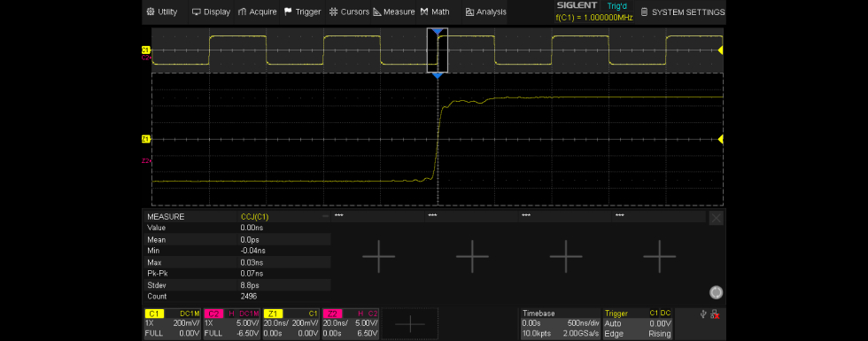Viewport: 868px width, 341px height.
Task: Open the Z1 zoom descriptor box
Action: click(291, 324)
